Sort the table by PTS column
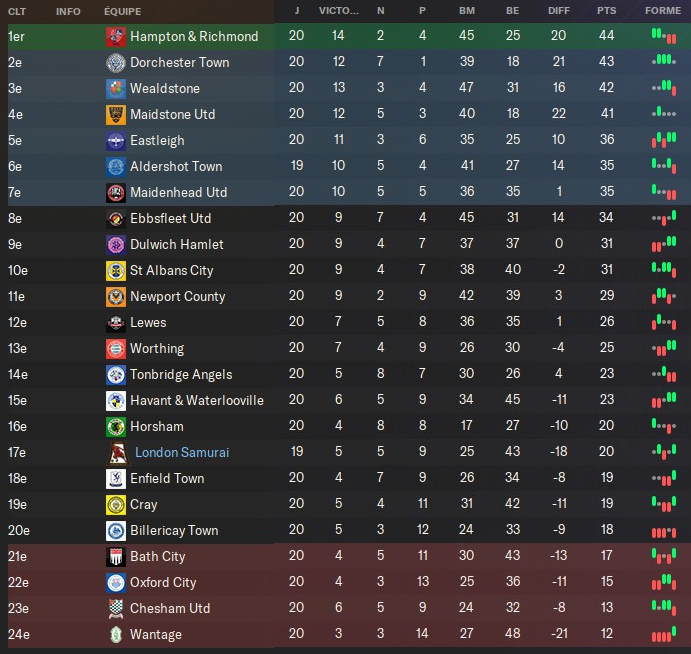This screenshot has width=691, height=654. click(x=606, y=11)
